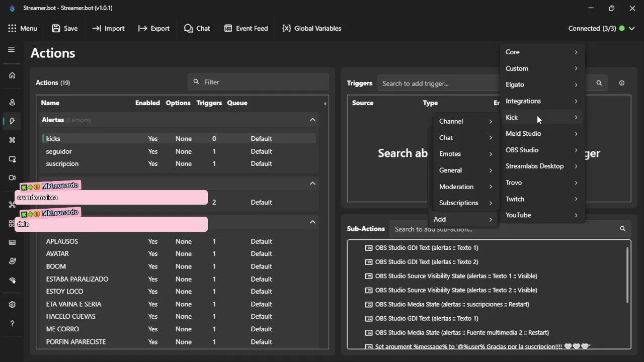The width and height of the screenshot is (644, 362).
Task: Open the Kick Channel submenu
Action: pyautogui.click(x=465, y=121)
